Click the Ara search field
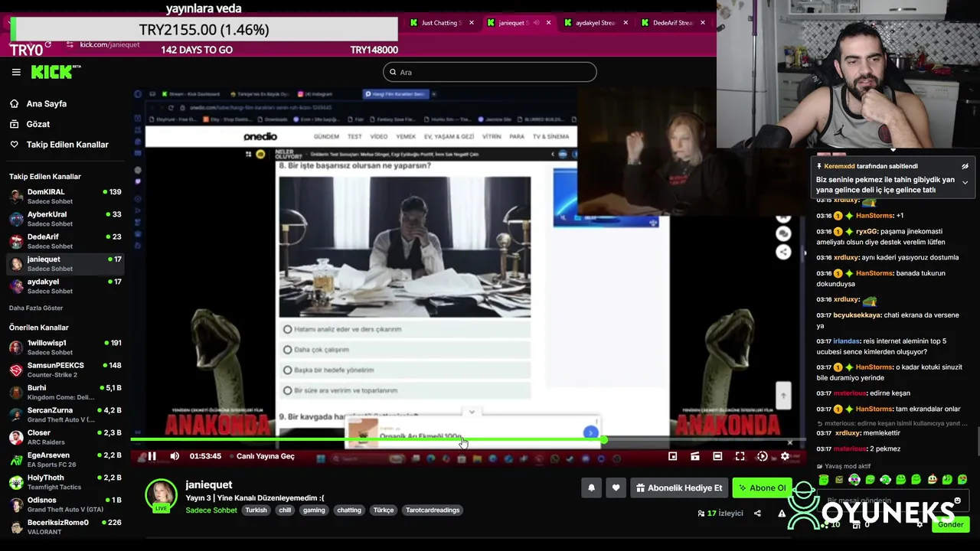 pyautogui.click(x=490, y=72)
